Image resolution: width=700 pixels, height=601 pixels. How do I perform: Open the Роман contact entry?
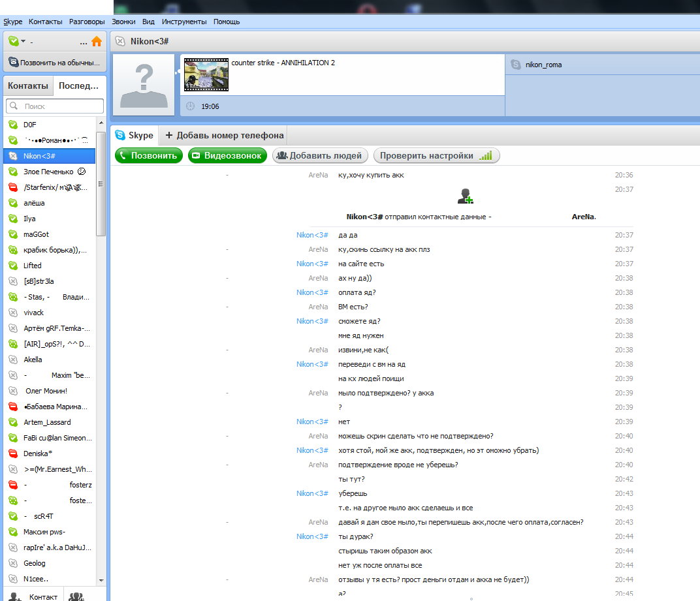tap(49, 140)
